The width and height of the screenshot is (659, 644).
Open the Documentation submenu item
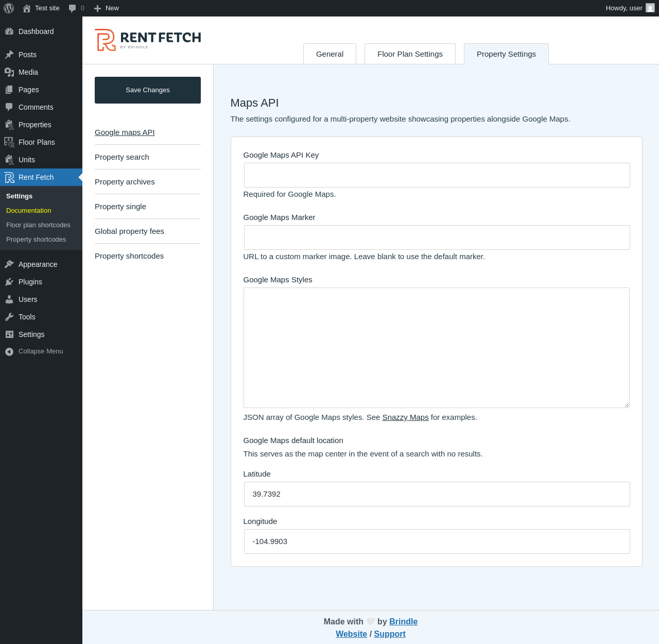pos(29,211)
